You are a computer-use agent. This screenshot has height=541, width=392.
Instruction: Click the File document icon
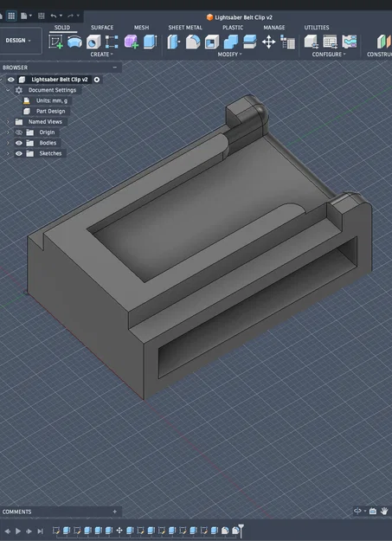(x=23, y=16)
